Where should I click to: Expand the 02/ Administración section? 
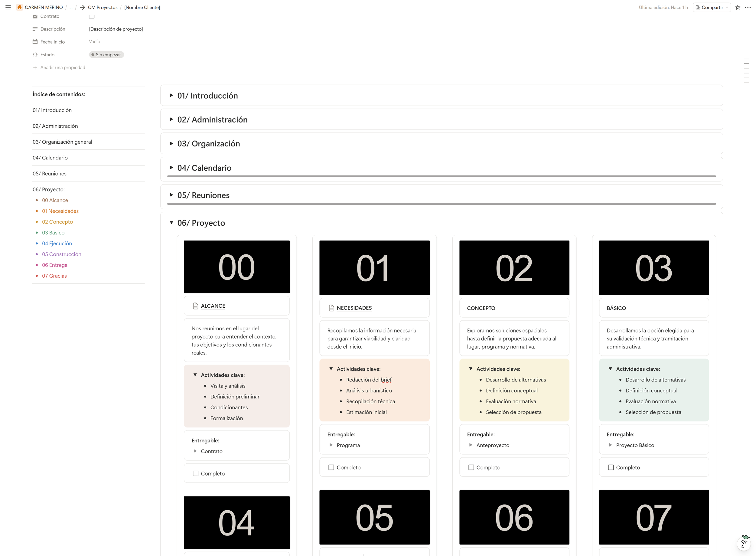coord(171,119)
